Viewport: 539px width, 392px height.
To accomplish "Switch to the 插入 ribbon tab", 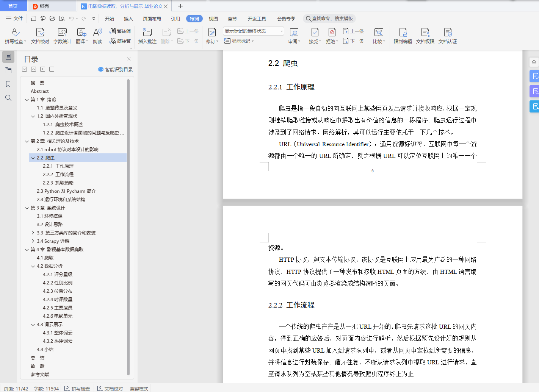I will coord(128,19).
